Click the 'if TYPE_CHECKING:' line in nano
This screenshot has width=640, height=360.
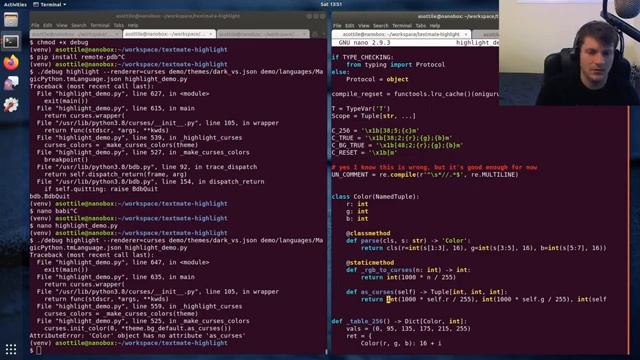pyautogui.click(x=362, y=57)
